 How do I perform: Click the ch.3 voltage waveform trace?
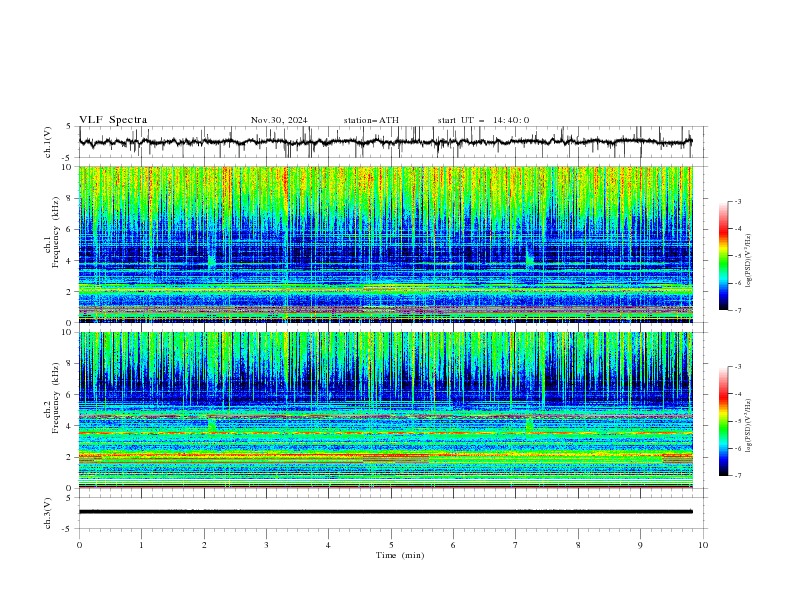[386, 512]
